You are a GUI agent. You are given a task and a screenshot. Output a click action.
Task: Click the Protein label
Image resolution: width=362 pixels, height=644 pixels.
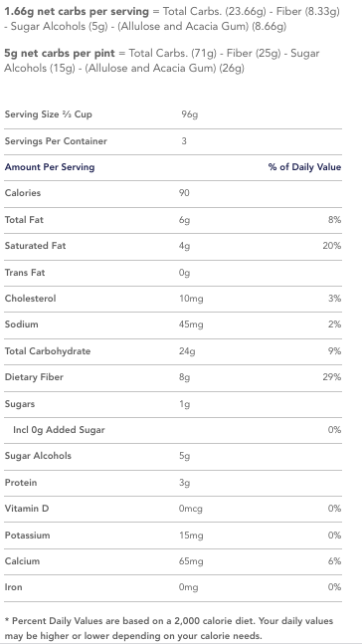coord(21,483)
